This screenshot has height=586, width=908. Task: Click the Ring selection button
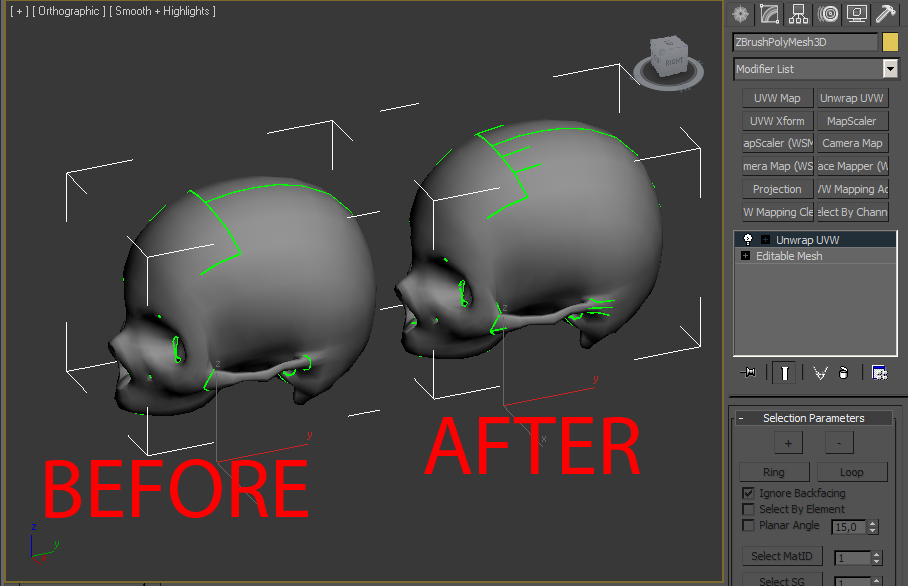tap(774, 471)
